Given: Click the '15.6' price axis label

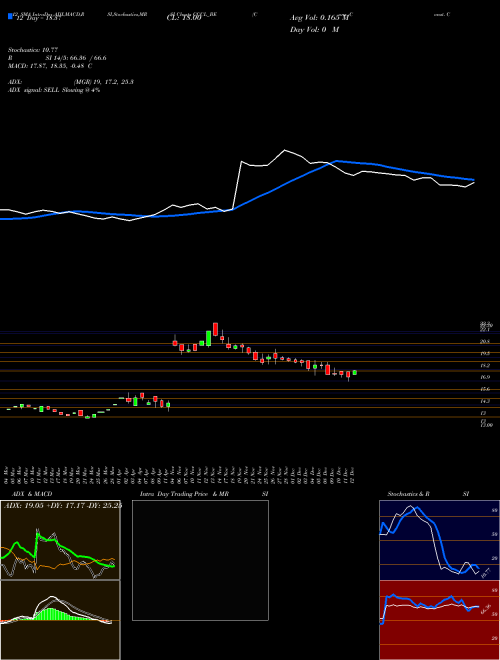Looking at the screenshot, I should 485,389.
